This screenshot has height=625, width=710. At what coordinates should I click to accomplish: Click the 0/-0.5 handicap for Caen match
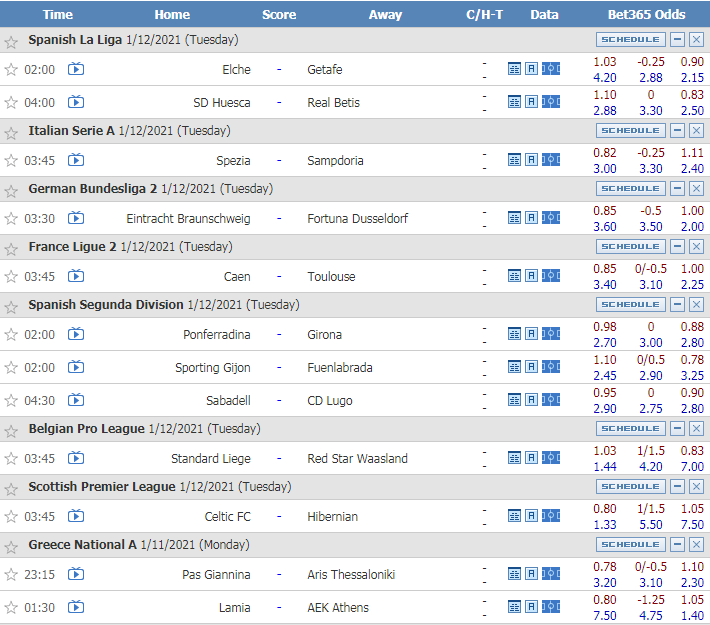[x=651, y=269]
